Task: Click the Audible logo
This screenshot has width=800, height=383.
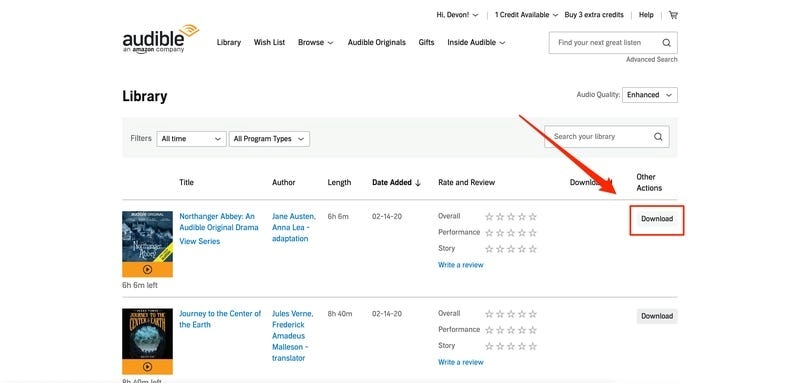Action: coord(161,38)
